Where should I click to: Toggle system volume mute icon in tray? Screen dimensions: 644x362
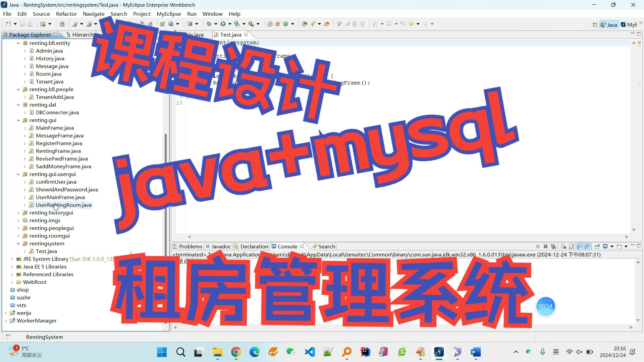[579, 352]
